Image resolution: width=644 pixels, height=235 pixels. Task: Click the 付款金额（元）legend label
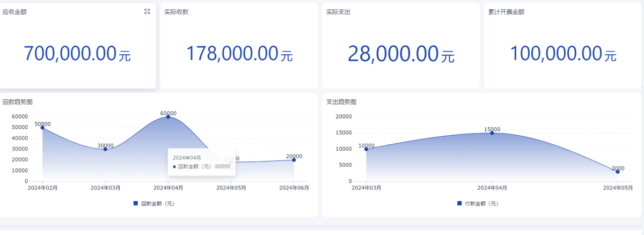(x=481, y=203)
